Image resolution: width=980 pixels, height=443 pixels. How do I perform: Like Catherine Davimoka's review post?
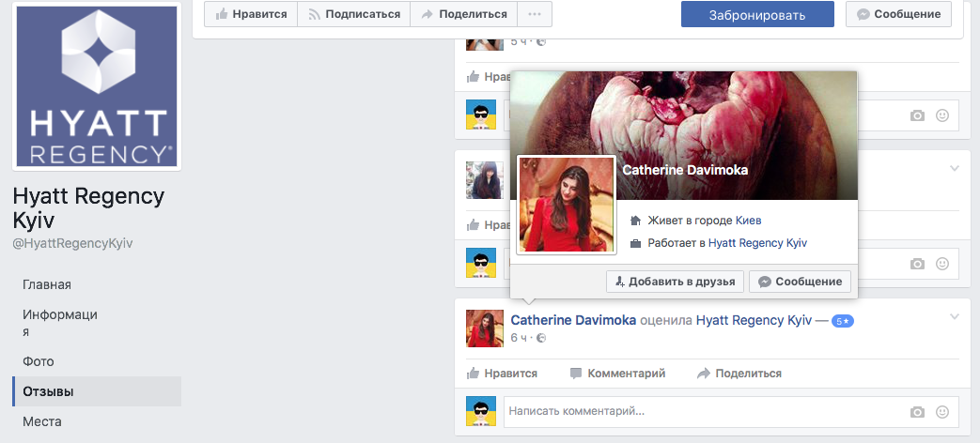pyautogui.click(x=502, y=374)
